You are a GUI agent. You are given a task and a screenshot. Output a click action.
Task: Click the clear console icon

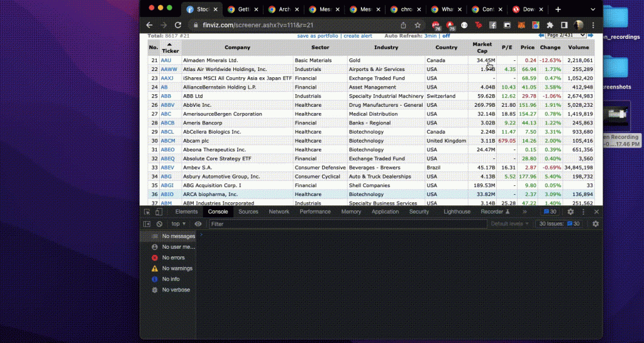click(159, 224)
